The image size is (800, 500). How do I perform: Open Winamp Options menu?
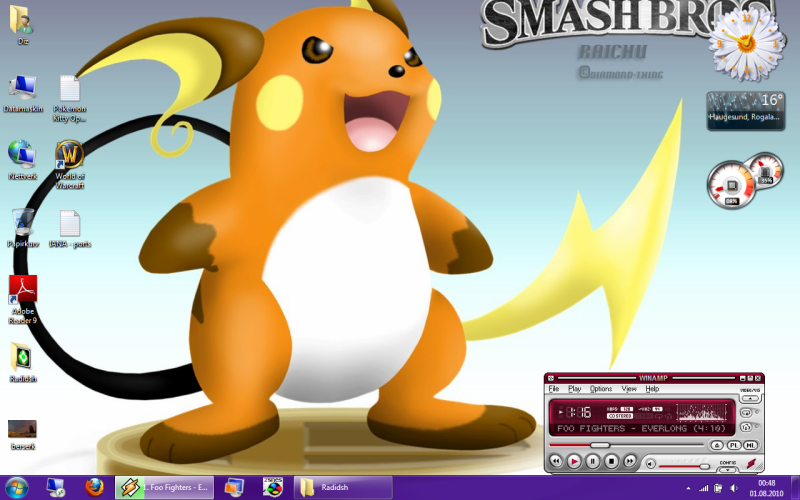(x=601, y=389)
